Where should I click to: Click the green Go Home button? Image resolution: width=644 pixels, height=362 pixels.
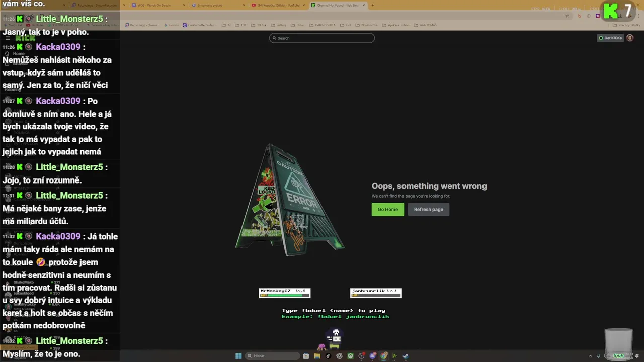tap(387, 209)
